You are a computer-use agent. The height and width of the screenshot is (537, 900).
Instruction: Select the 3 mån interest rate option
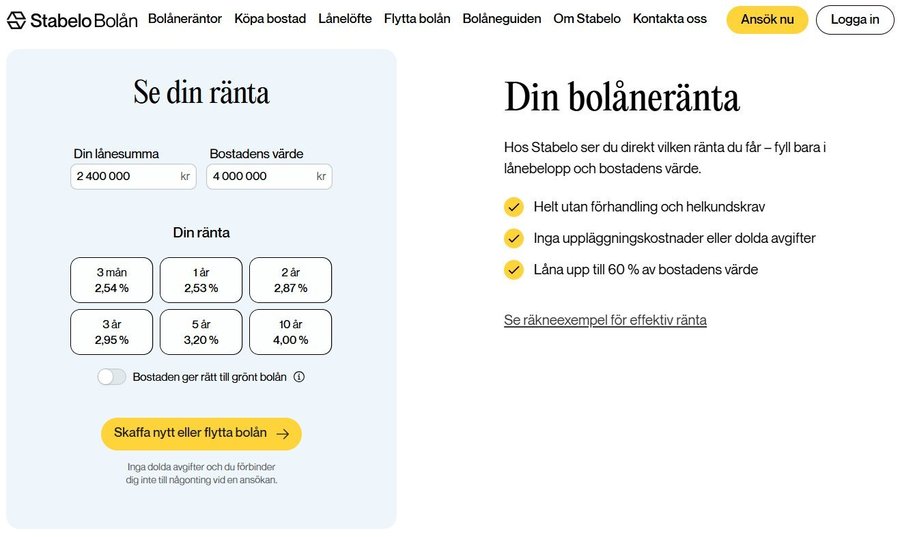click(x=112, y=280)
